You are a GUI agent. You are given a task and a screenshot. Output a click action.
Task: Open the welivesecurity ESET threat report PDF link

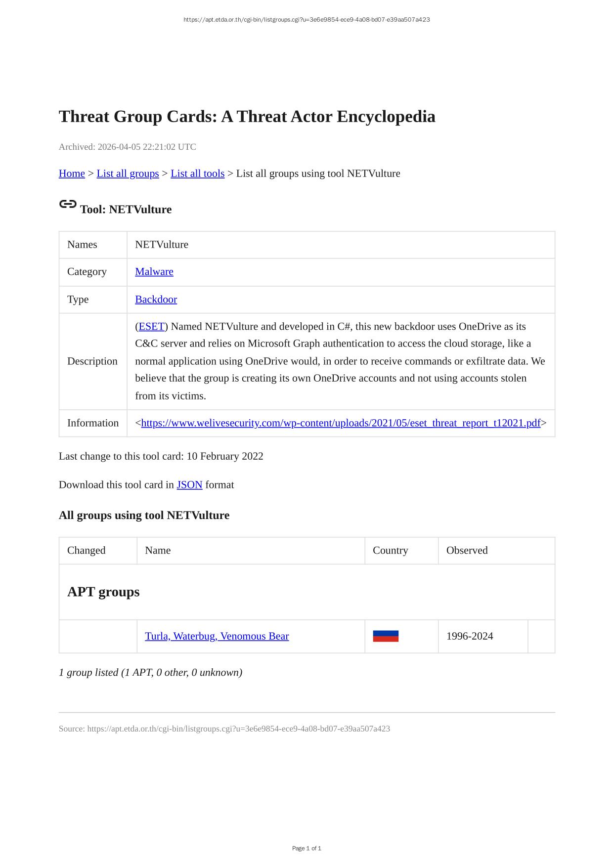pyautogui.click(x=341, y=423)
